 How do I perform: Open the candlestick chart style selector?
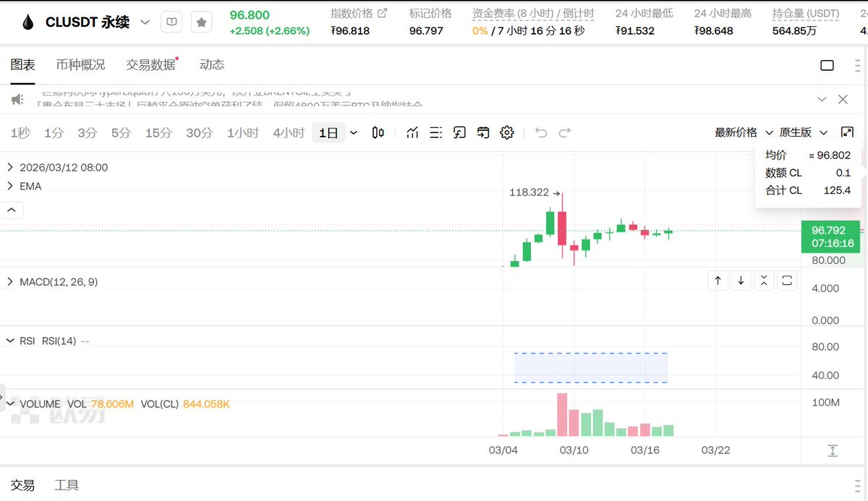pyautogui.click(x=378, y=132)
